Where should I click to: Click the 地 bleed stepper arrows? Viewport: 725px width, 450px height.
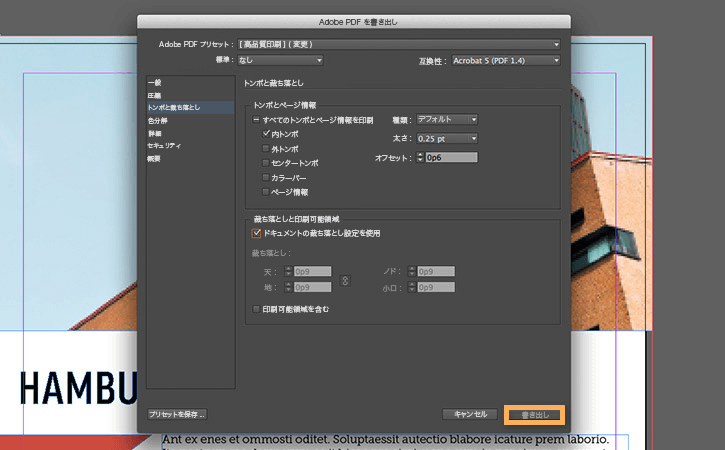tap(289, 287)
